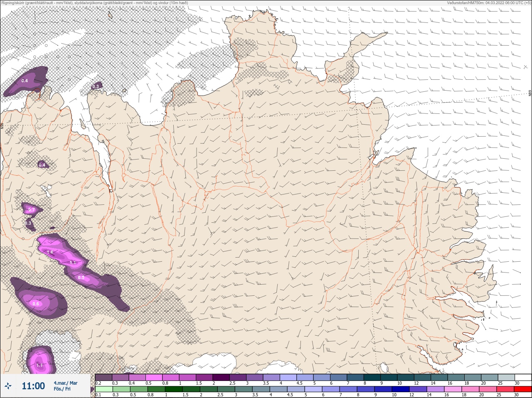The height and width of the screenshot is (398, 532).
Task: Click the 14 label in the lower legend row
Action: click(x=429, y=395)
